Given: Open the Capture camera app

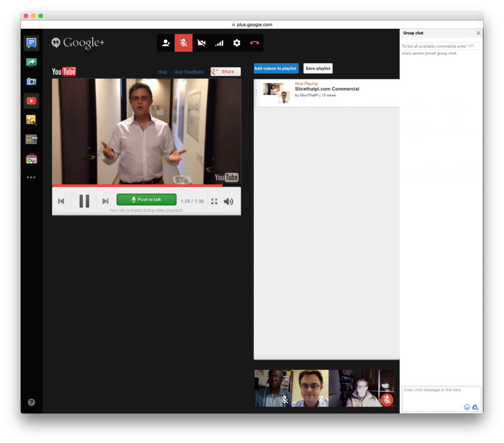Looking at the screenshot, I should pos(31,82).
